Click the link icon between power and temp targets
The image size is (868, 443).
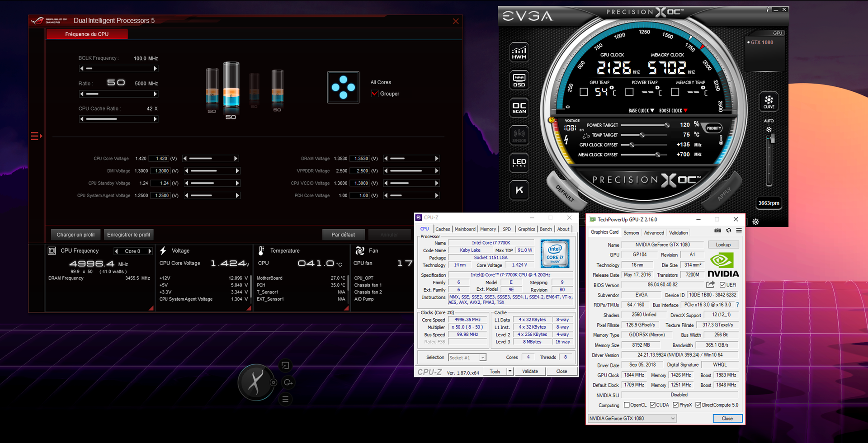586,136
